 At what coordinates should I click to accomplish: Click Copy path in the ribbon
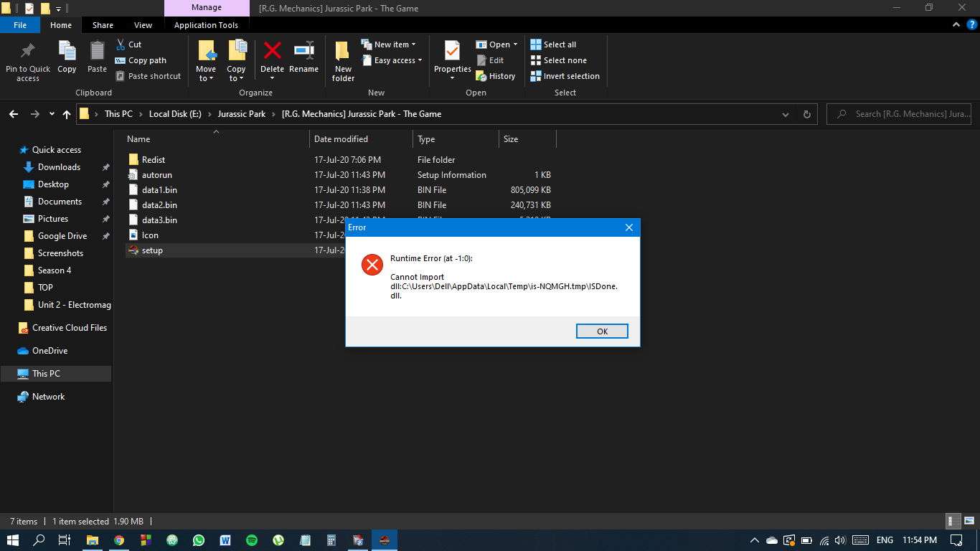[x=141, y=60]
